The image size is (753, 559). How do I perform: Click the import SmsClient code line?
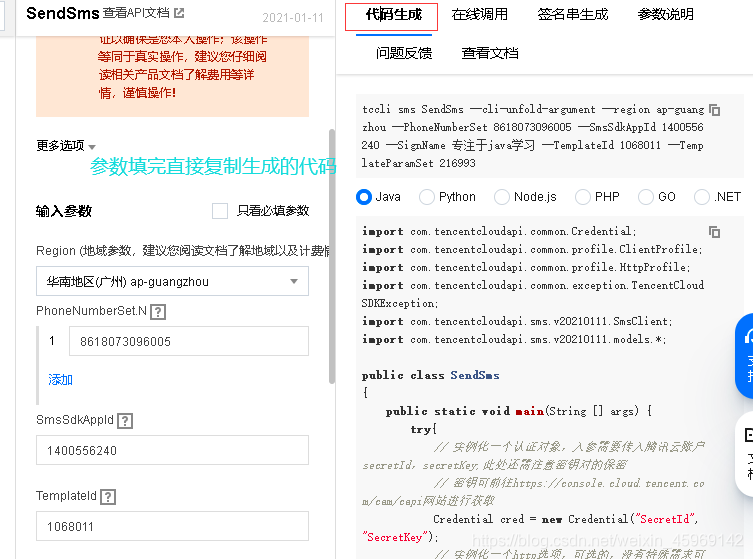517,321
